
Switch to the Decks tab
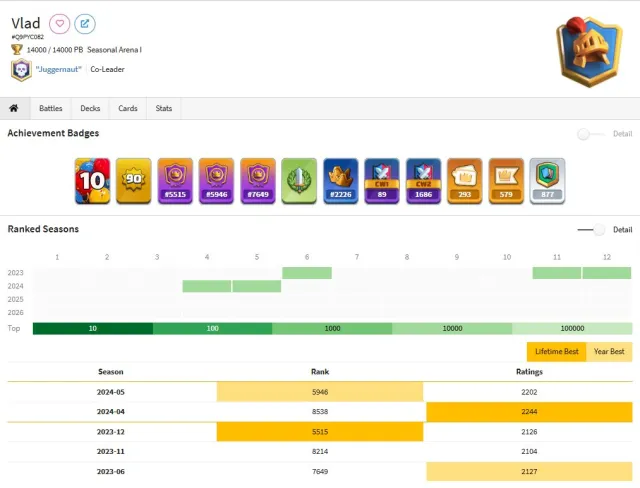click(x=90, y=108)
